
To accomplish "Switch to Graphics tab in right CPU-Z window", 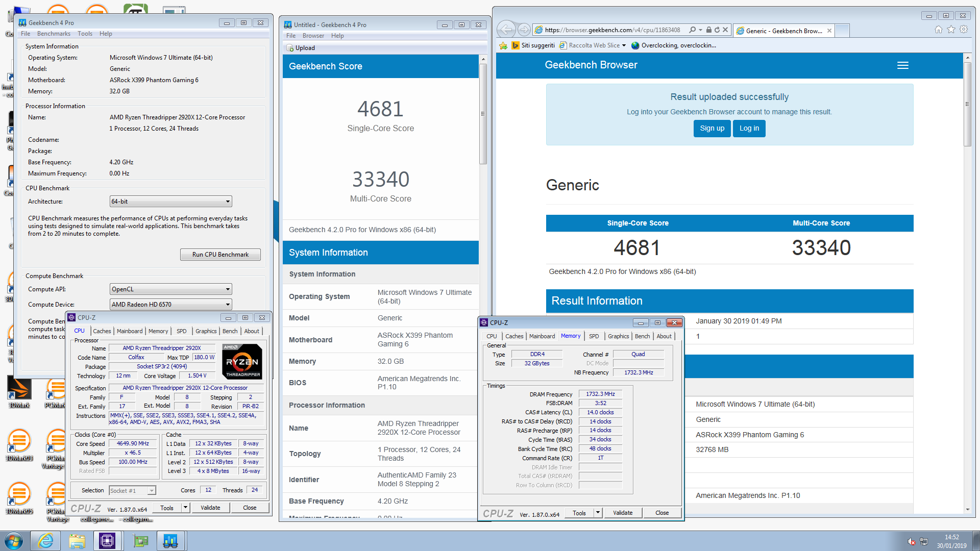I will pos(618,336).
